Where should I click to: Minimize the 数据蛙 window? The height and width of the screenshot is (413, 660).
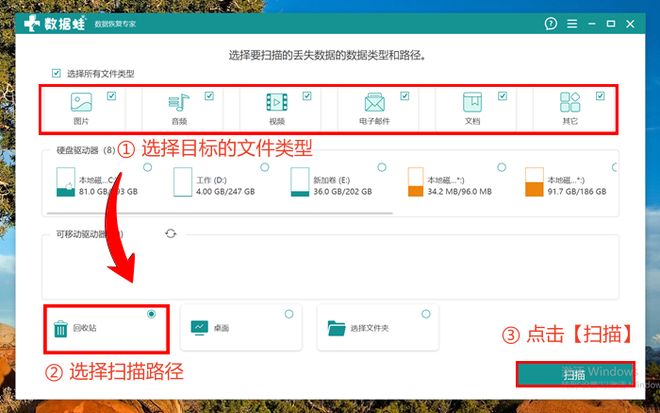(x=592, y=24)
